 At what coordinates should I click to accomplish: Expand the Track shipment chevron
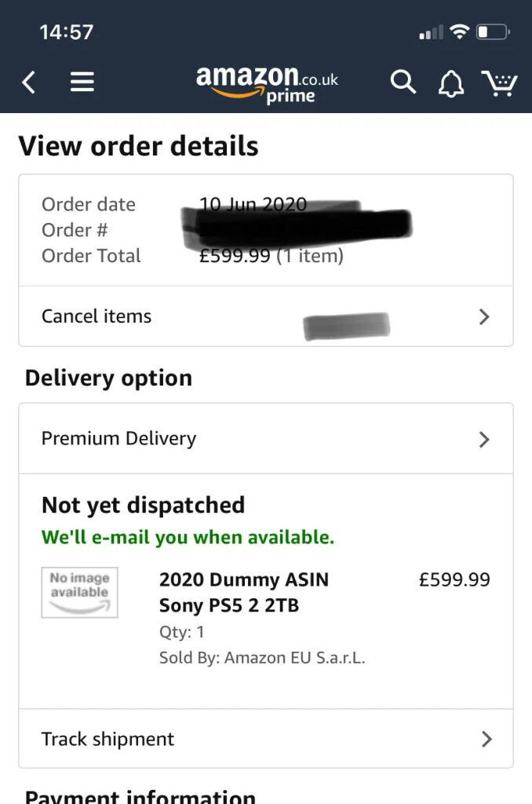(485, 739)
